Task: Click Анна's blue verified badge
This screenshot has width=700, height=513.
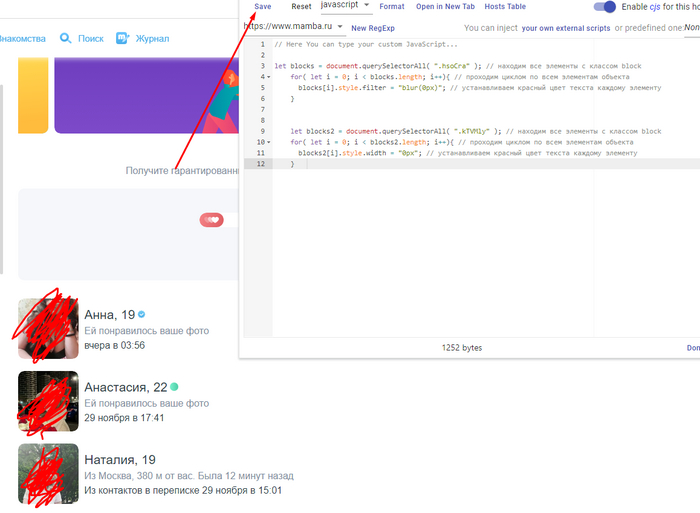Action: (142, 314)
